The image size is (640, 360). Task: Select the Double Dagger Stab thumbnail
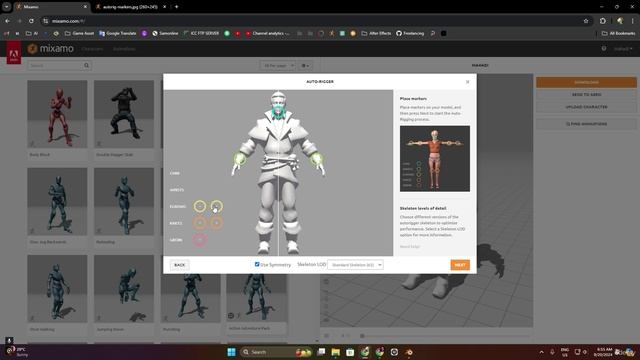click(x=124, y=114)
